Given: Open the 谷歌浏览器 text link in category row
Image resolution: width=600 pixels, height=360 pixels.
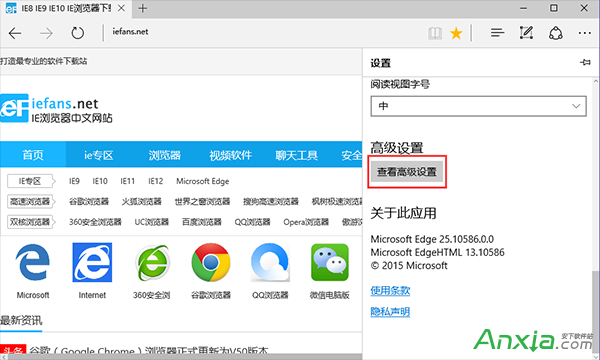Looking at the screenshot, I should click(x=89, y=201).
